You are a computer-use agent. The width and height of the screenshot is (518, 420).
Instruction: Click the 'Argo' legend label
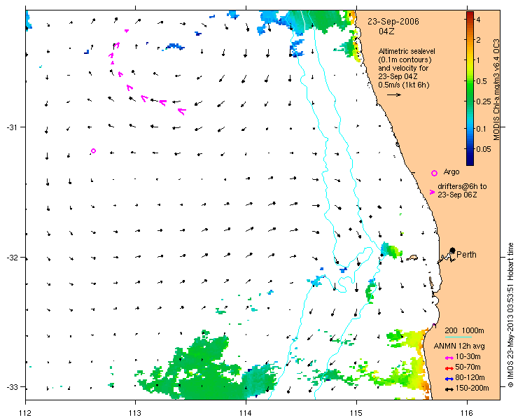(451, 171)
